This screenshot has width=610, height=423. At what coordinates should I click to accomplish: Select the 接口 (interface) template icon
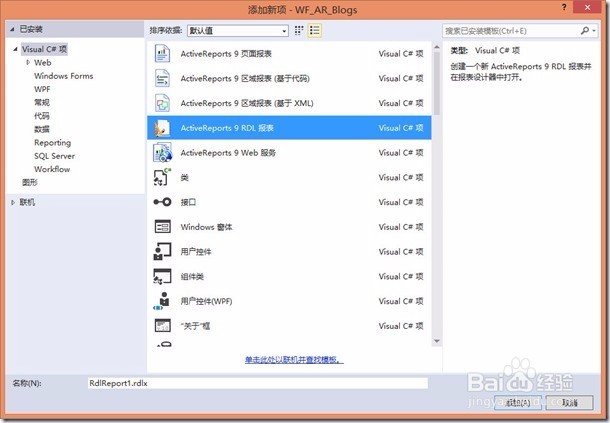[162, 202]
